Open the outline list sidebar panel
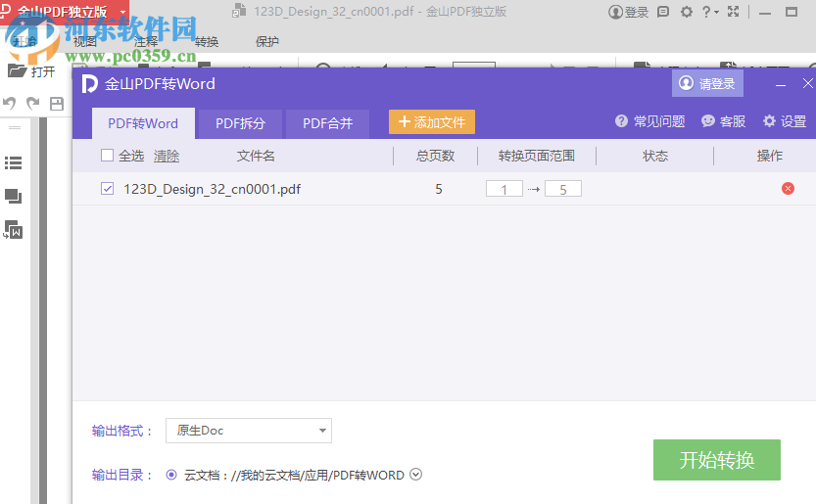The width and height of the screenshot is (816, 504). click(13, 163)
